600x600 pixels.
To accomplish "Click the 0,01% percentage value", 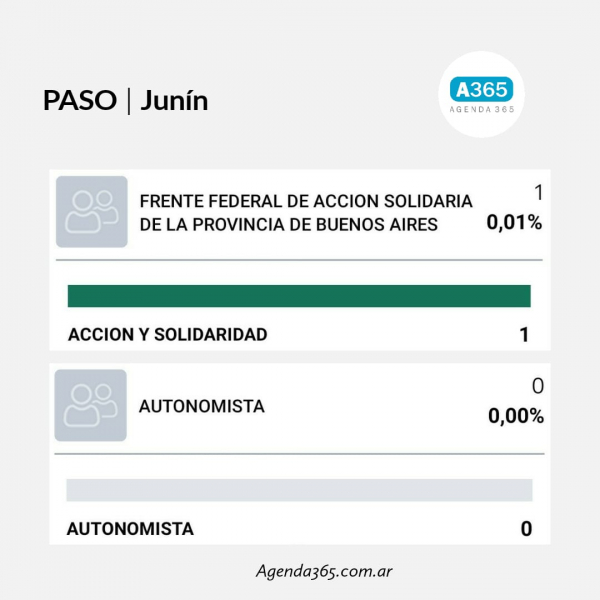I will tap(514, 222).
